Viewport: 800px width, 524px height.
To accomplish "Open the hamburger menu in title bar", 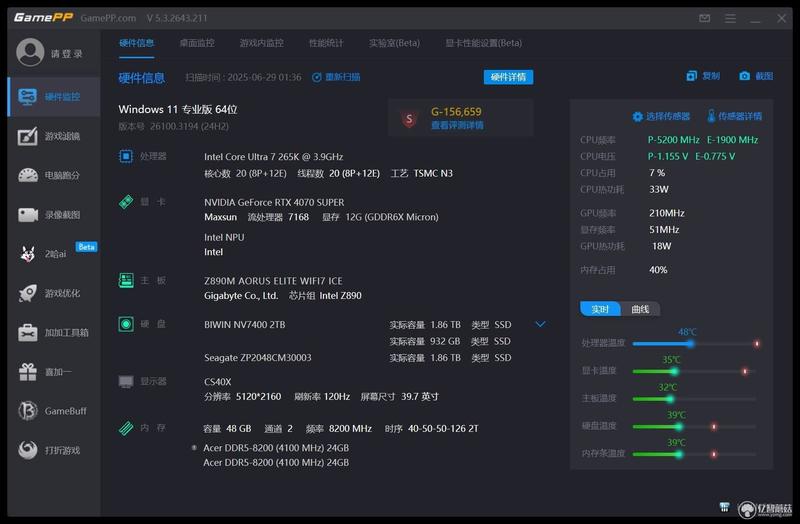I will coord(730,18).
